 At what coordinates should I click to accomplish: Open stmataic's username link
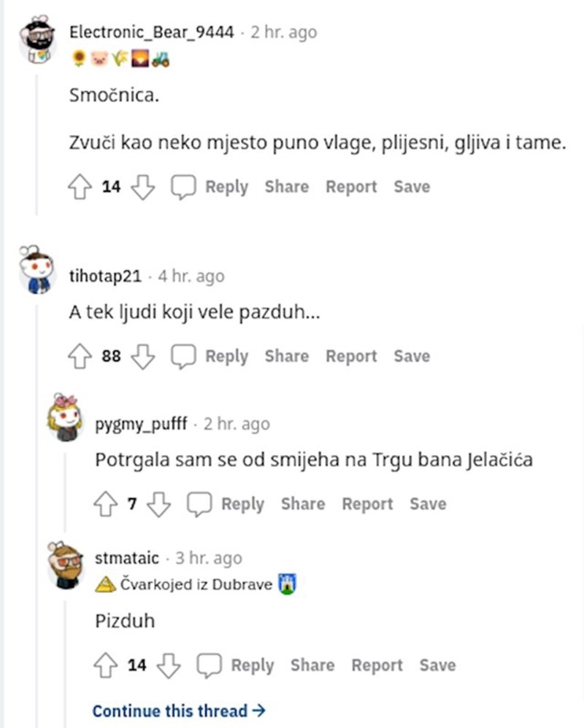(127, 558)
